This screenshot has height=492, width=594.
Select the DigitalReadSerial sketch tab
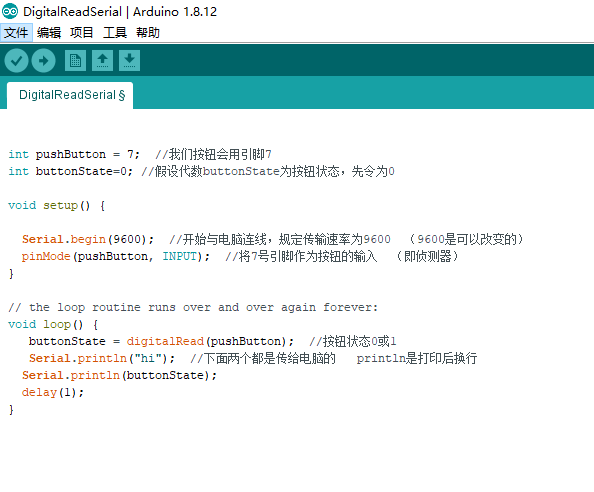70,95
